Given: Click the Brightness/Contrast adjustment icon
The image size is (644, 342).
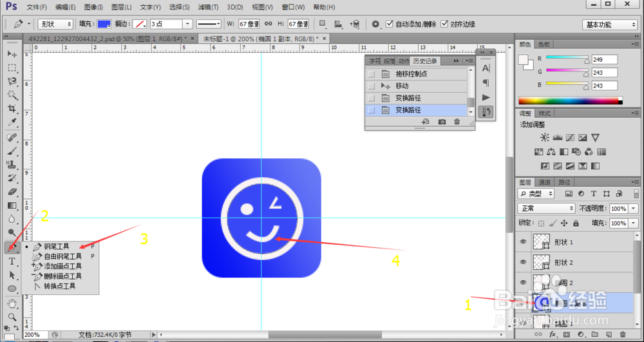Looking at the screenshot, I should pyautogui.click(x=545, y=138).
